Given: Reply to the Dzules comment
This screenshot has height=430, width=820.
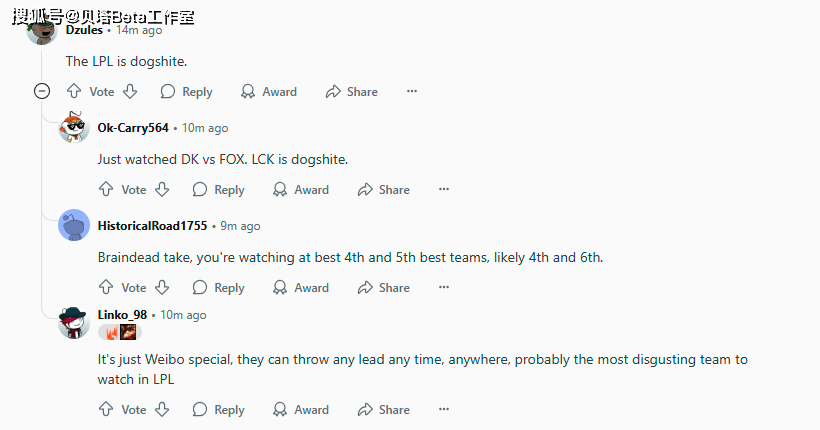Looking at the screenshot, I should tap(186, 91).
